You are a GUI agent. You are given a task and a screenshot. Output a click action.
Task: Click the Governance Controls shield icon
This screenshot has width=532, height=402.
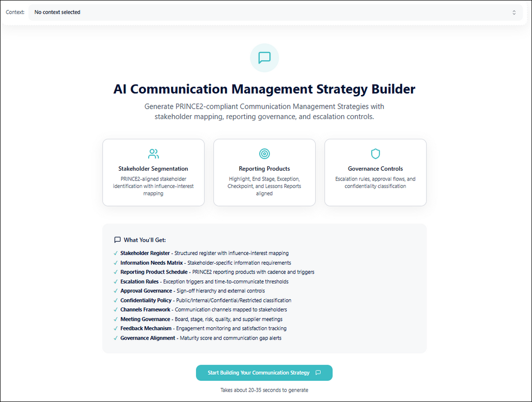tap(375, 154)
